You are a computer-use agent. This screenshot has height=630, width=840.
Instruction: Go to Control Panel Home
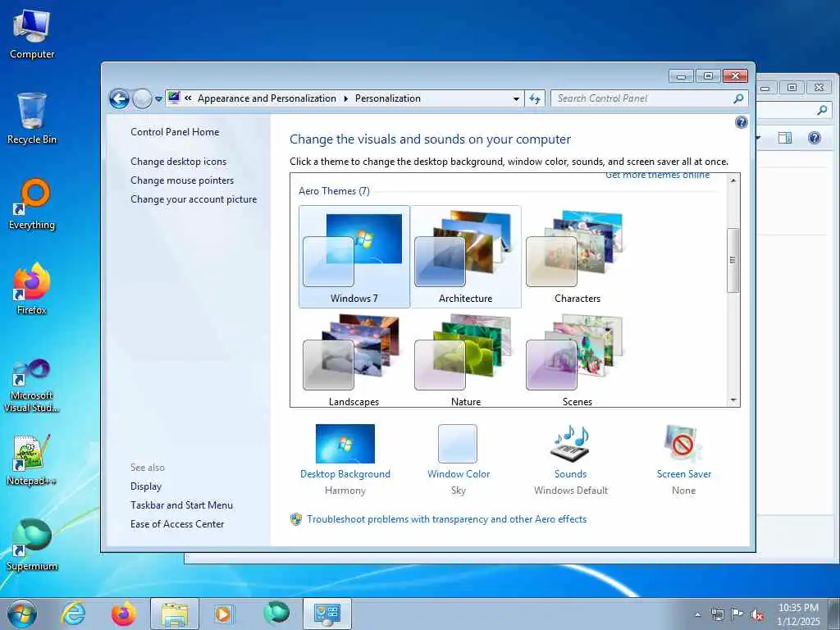point(175,132)
